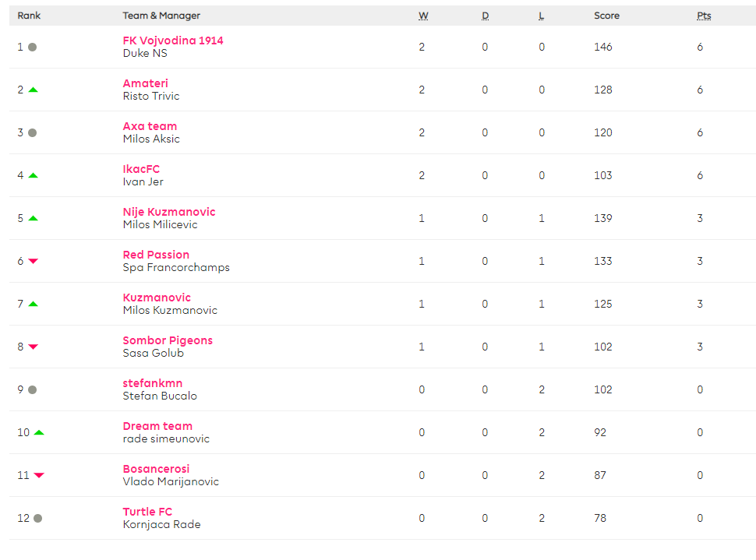Open the Amateri team link
Screen dimensions: 756x560
pyautogui.click(x=145, y=83)
